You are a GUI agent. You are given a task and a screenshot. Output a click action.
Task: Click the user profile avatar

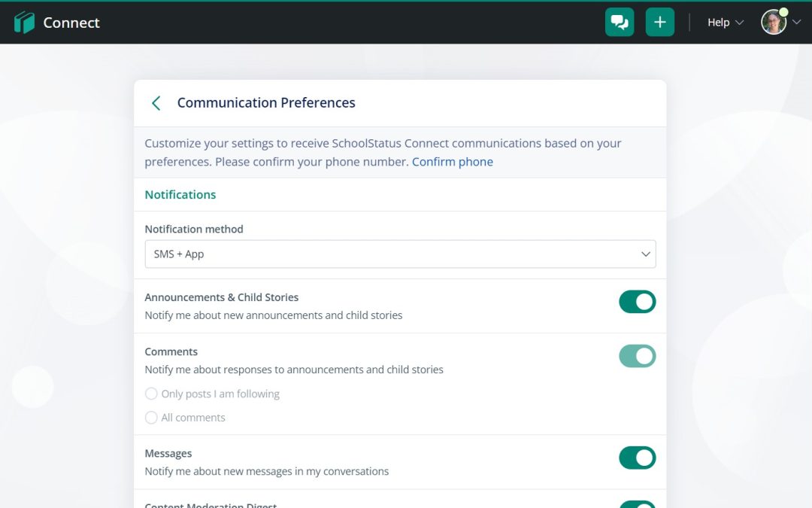click(x=773, y=23)
